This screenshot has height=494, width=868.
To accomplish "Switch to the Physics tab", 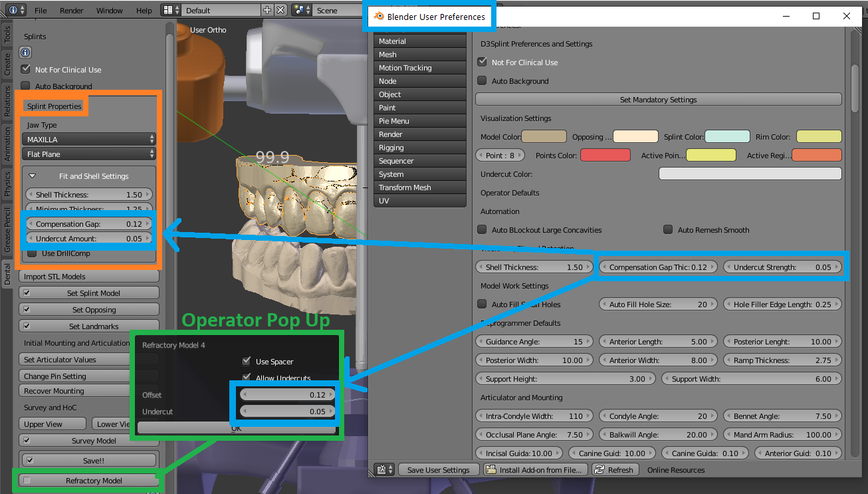I will coord(7,184).
